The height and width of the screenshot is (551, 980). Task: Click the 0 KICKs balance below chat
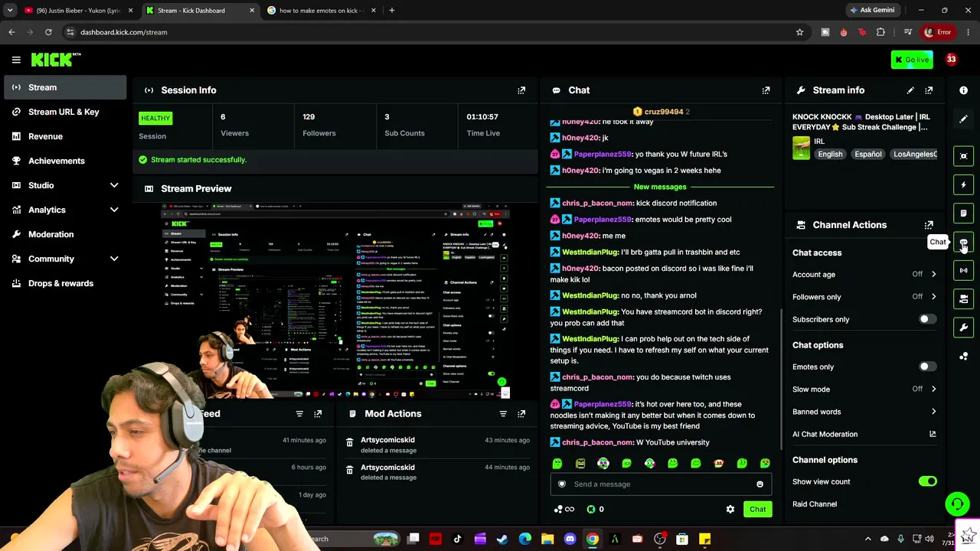coord(595,509)
